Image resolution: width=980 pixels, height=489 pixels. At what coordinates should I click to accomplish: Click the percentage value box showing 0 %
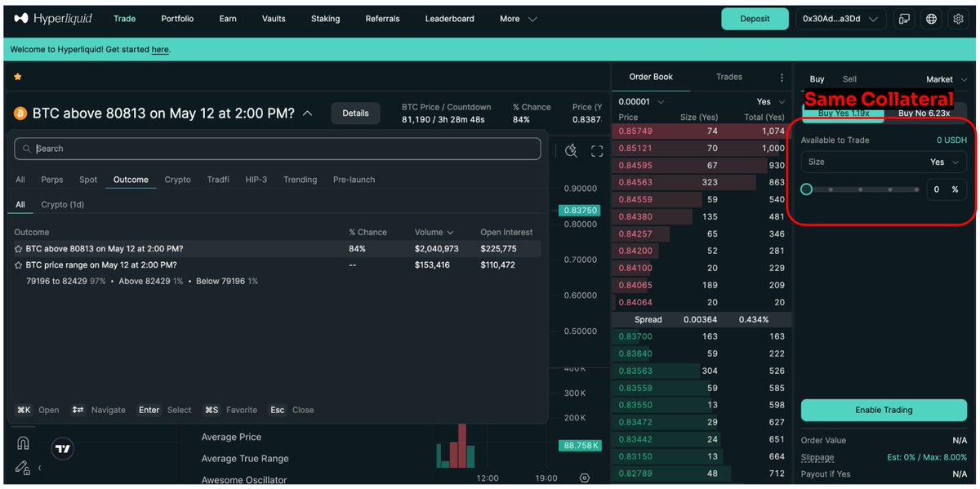click(947, 189)
